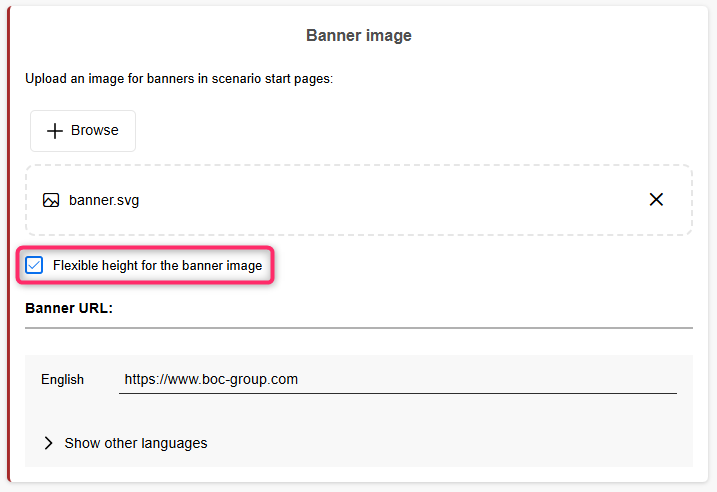717x492 pixels.
Task: Click the upload instruction text
Action: point(178,79)
